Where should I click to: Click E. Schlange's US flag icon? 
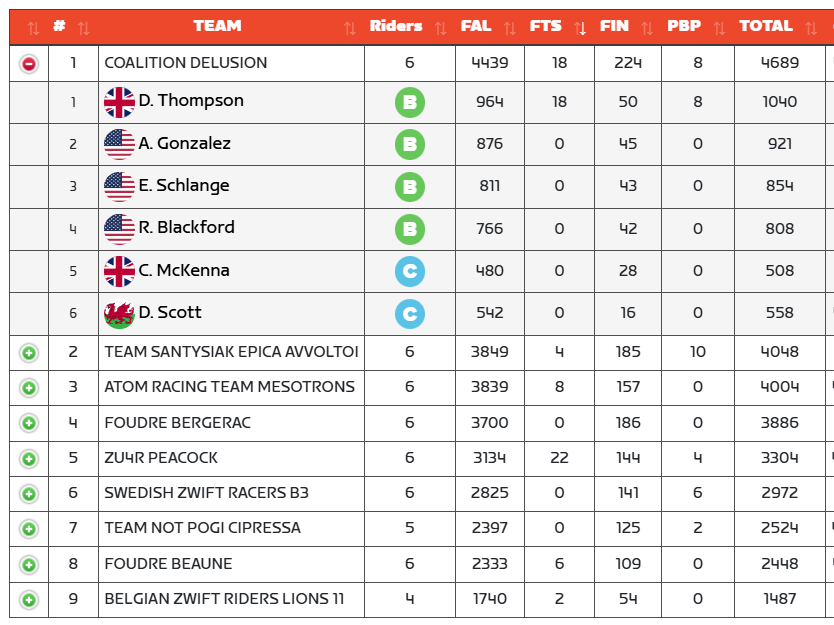pos(119,187)
